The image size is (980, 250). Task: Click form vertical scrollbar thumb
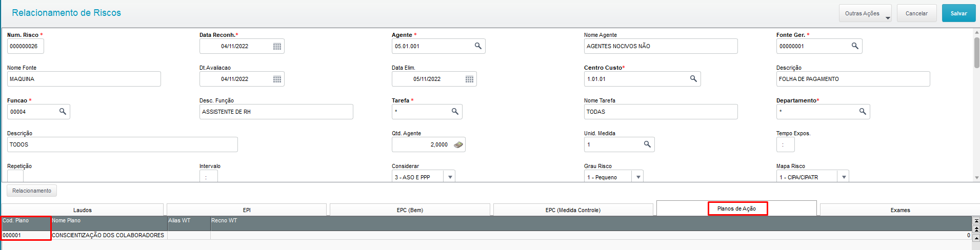pos(976,52)
